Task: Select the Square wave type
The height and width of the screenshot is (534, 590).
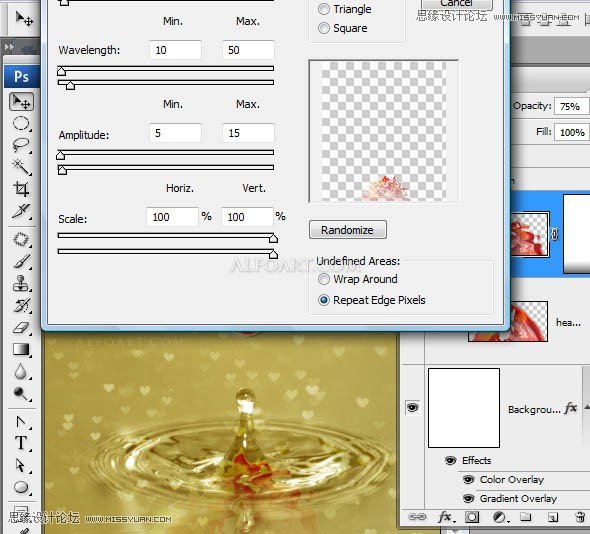Action: coord(324,28)
